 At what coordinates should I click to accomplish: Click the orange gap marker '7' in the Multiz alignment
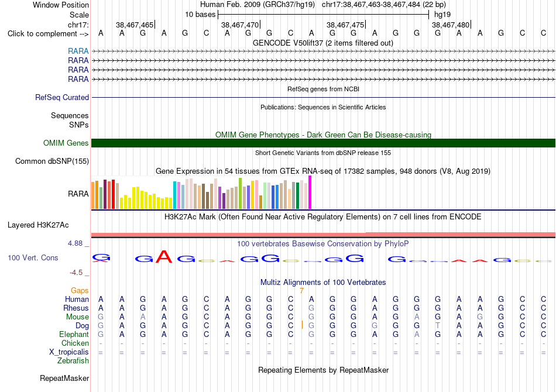pos(301,291)
